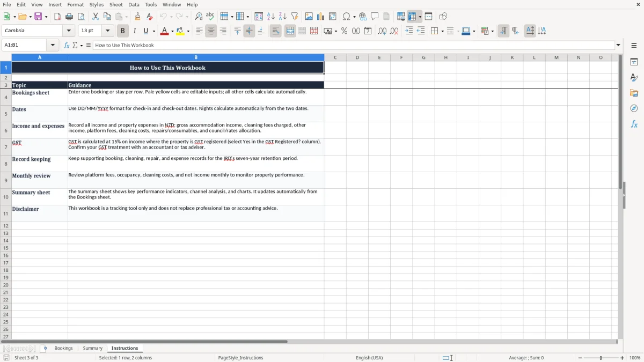
Task: Open sidebar Navigator compass icon
Action: click(634, 109)
